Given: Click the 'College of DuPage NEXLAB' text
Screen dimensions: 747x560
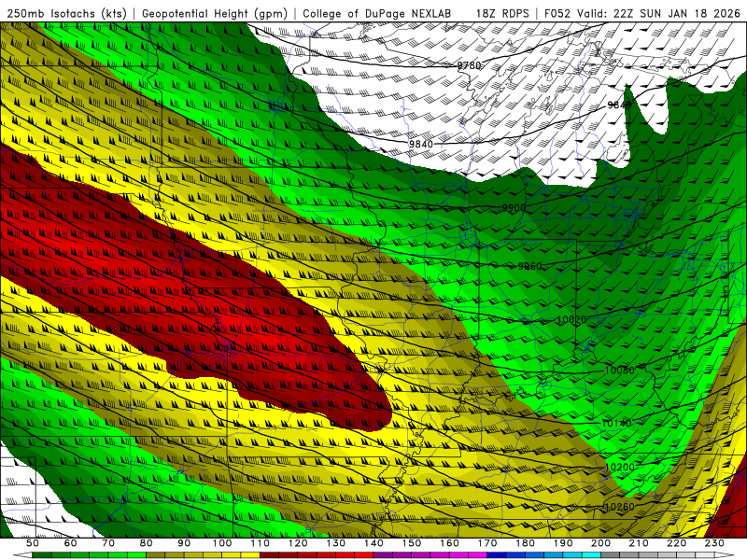Looking at the screenshot, I should click(377, 14).
